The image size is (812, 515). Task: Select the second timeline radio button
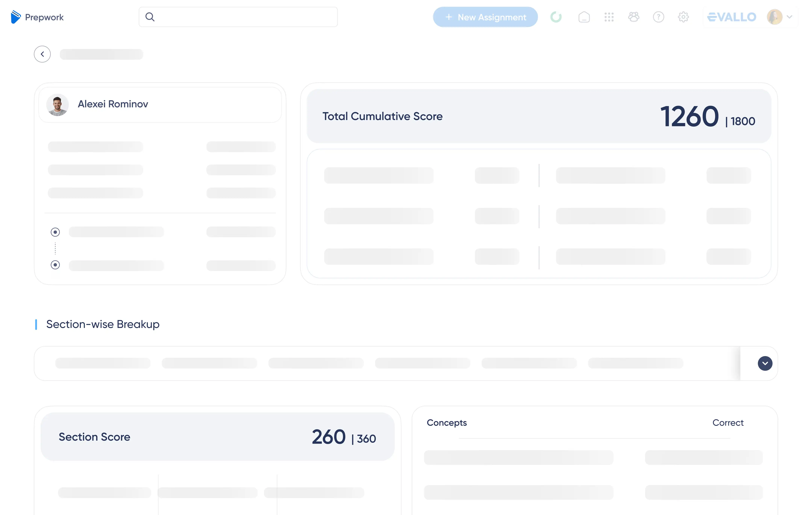coord(55,265)
